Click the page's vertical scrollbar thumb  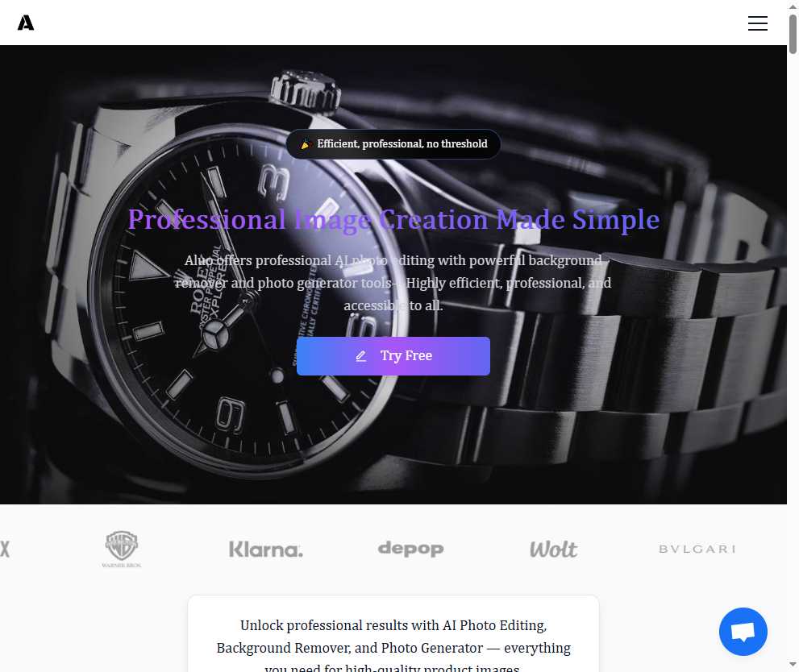click(x=793, y=34)
